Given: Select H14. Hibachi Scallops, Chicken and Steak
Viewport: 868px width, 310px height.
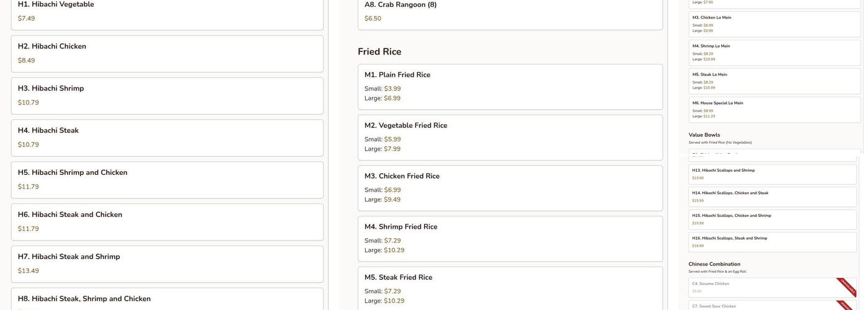Looking at the screenshot, I should click(x=774, y=197).
